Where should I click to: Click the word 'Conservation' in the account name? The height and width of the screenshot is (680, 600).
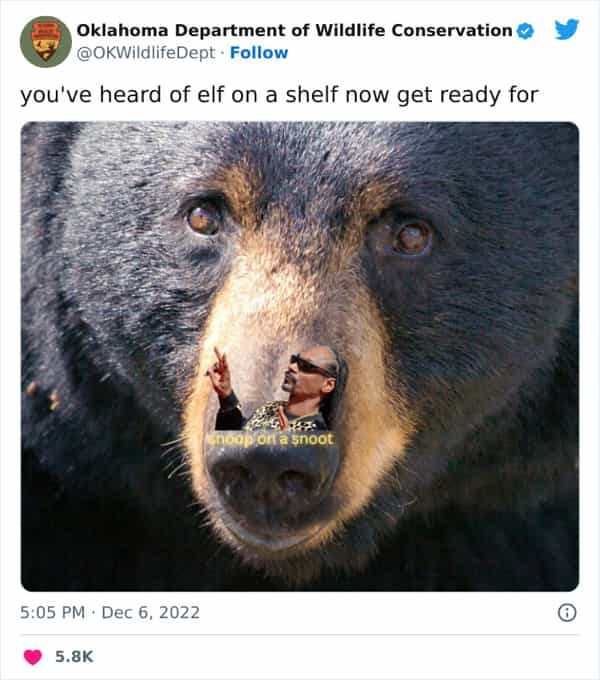pos(452,30)
